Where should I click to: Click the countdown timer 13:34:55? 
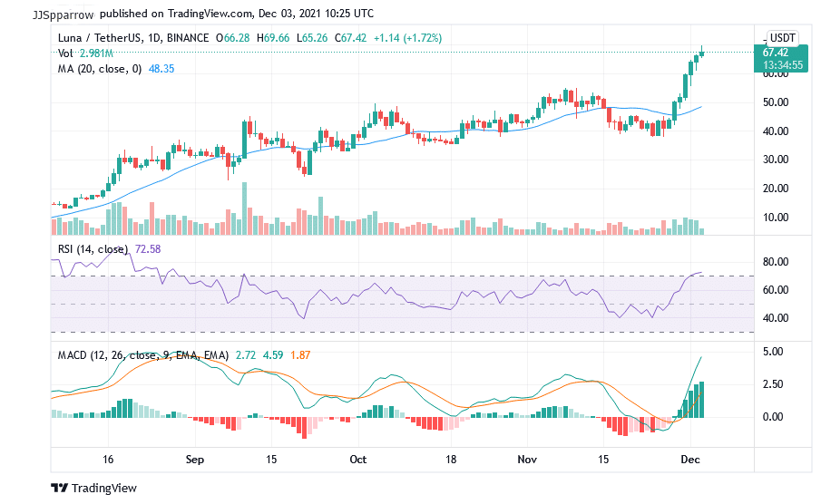tap(782, 65)
